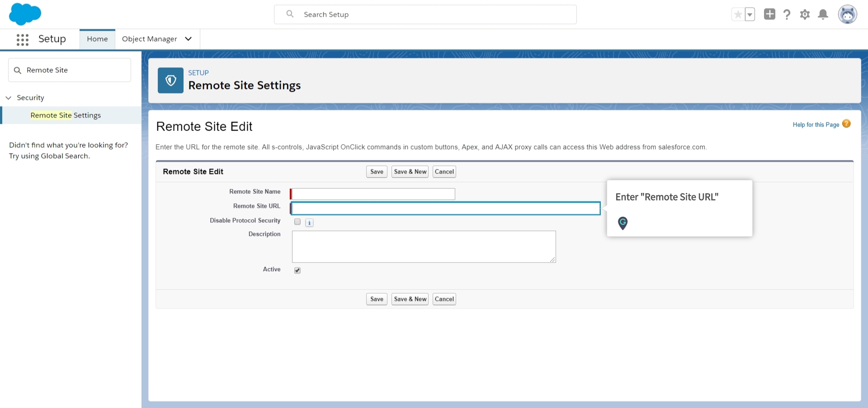Open the favorites list dropdown arrow
Image resolution: width=868 pixels, height=408 pixels.
tap(750, 14)
